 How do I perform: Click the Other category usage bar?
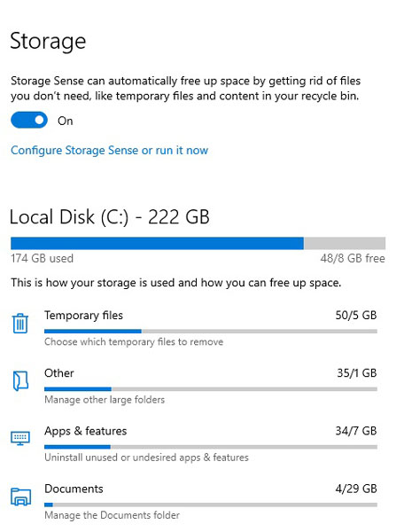[x=211, y=389]
